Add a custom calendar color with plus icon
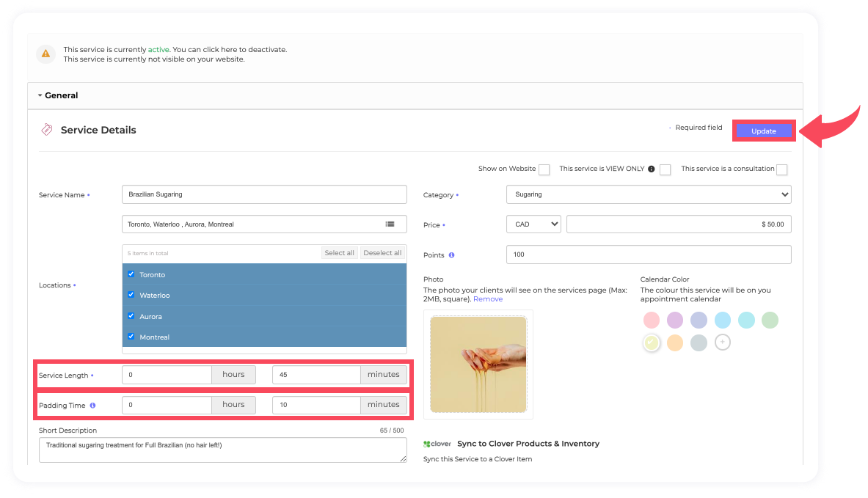Screen dimensions: 868x498 click(722, 343)
